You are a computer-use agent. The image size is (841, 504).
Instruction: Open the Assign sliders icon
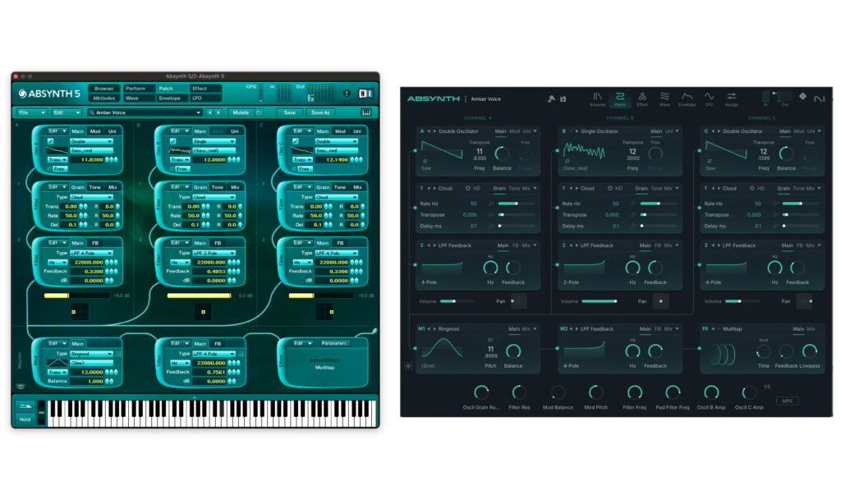[732, 99]
